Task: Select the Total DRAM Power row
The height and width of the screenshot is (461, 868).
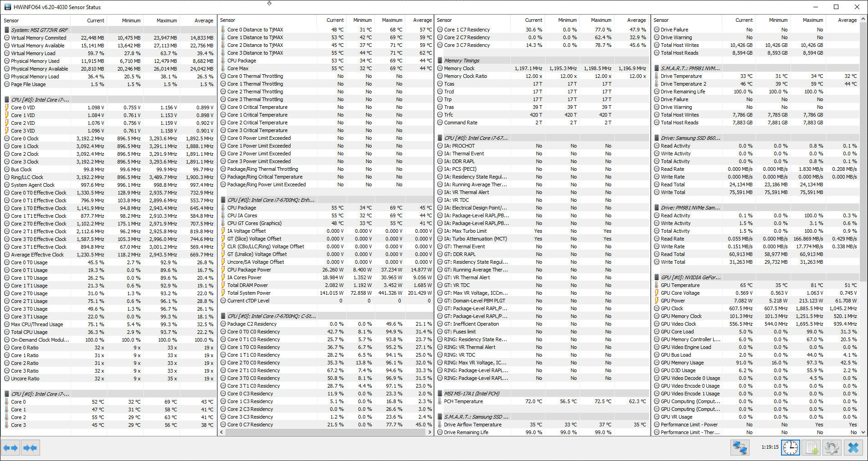Action: point(326,285)
